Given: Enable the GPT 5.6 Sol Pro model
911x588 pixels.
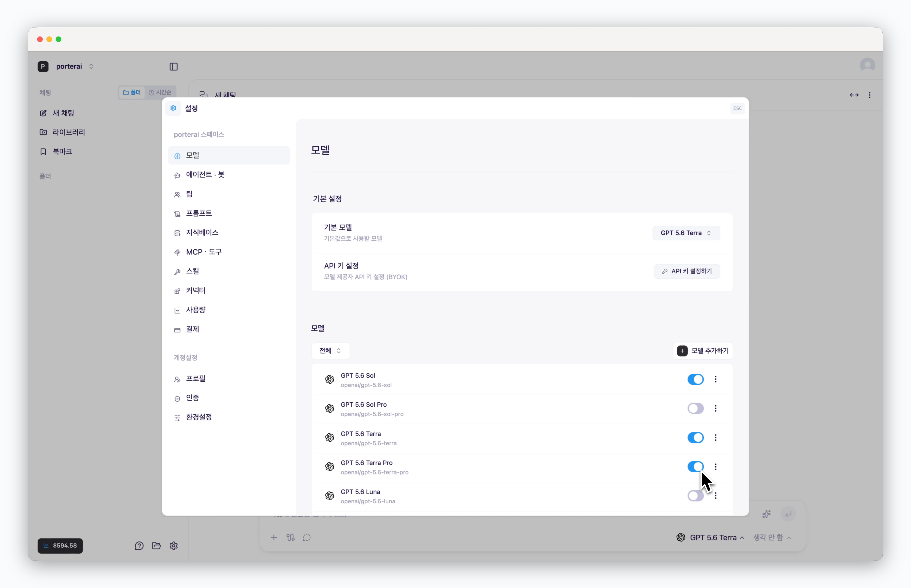Looking at the screenshot, I should tap(695, 408).
